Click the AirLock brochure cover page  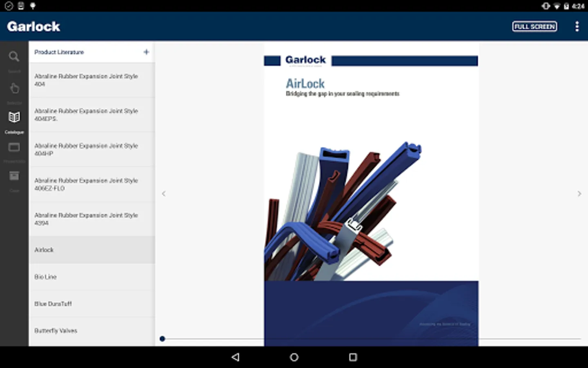tap(371, 194)
